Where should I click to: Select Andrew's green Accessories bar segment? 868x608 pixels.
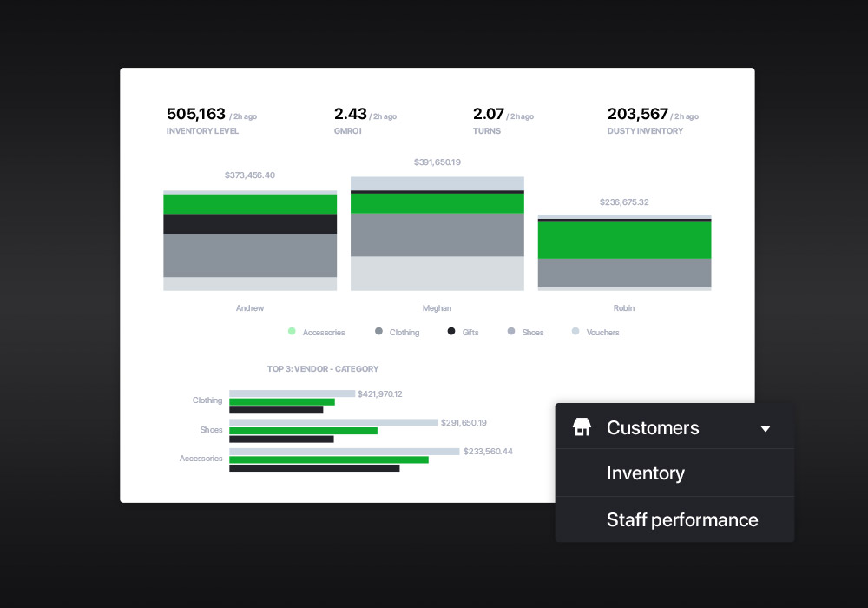(x=250, y=204)
